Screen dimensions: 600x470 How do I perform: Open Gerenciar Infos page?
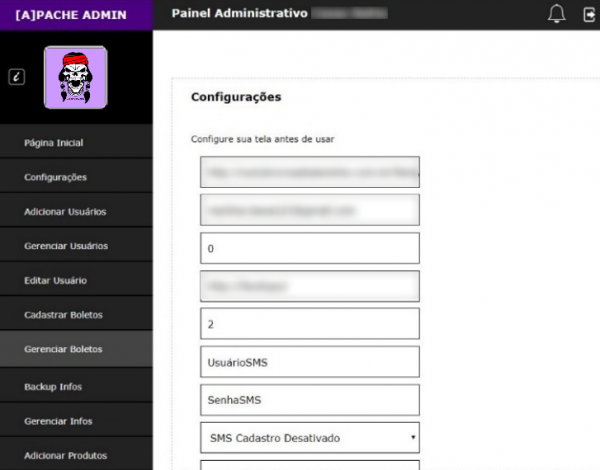58,421
